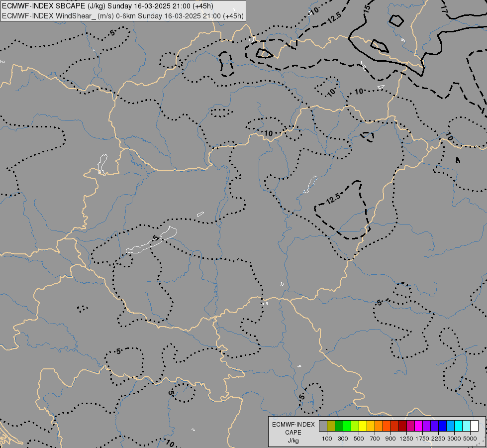Screen dimensions: 487x448
Task: Select the white swatch at the legend end
Action: click(x=474, y=426)
